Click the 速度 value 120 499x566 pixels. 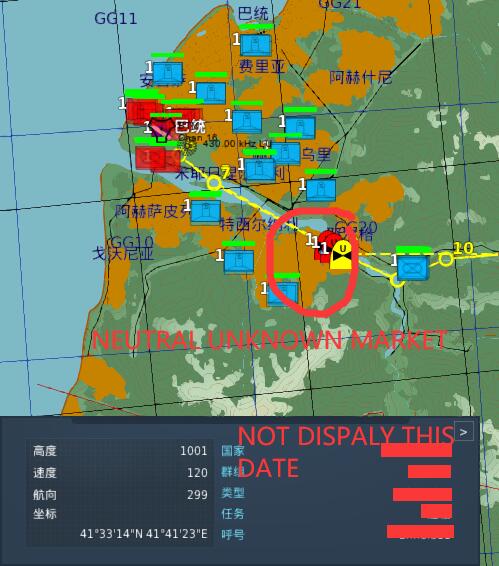(197, 473)
